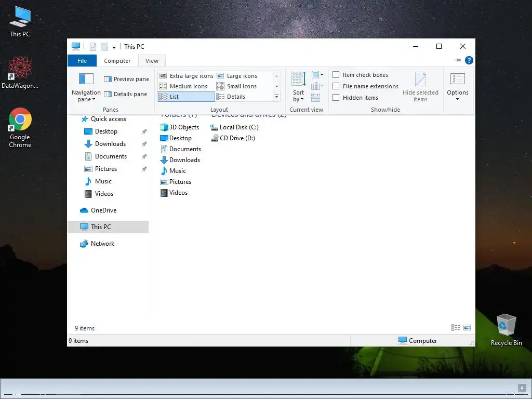Screen dimensions: 532x399
Task: Select the Videos folder in file list
Action: (174, 193)
